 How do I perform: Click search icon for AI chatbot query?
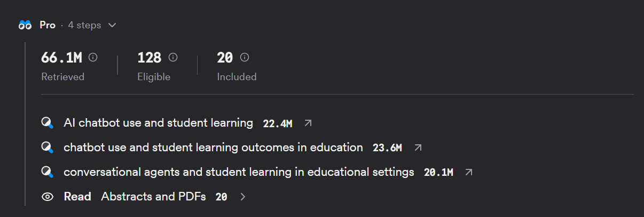(x=48, y=123)
